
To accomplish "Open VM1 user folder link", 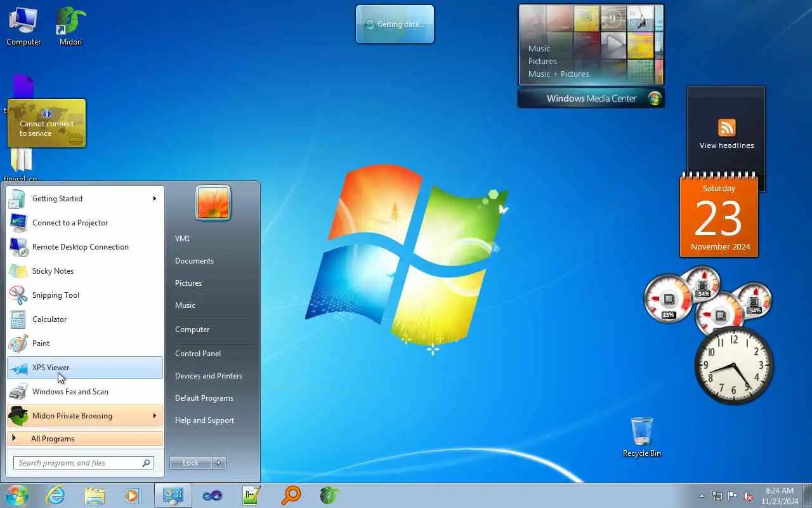I will click(x=183, y=239).
